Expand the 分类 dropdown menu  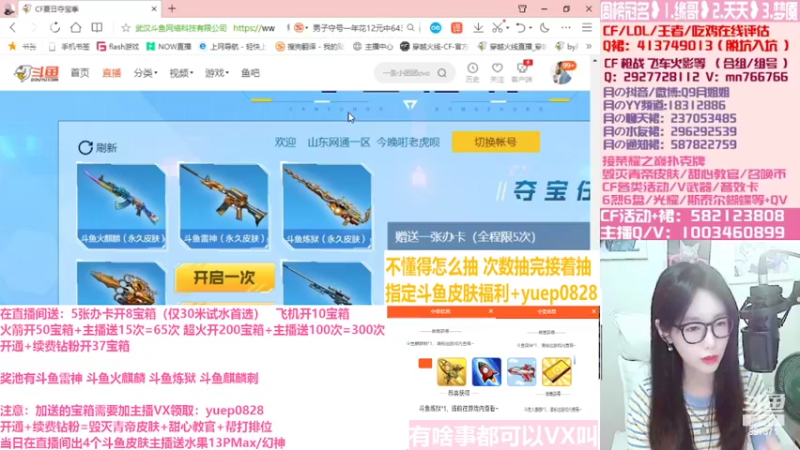point(145,73)
